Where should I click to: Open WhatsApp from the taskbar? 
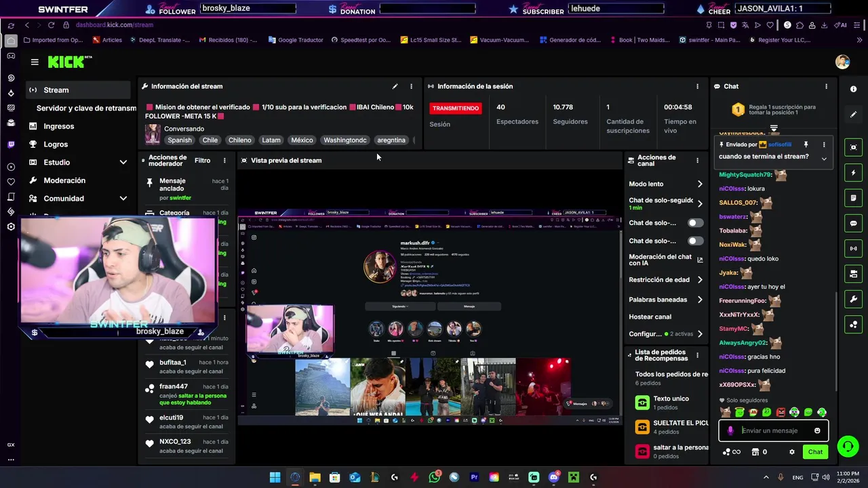click(x=435, y=477)
